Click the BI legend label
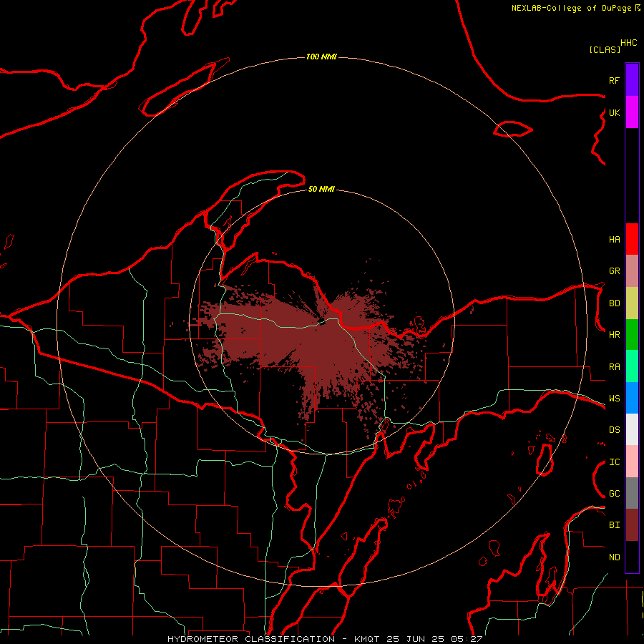The width and height of the screenshot is (644, 644). 614,525
